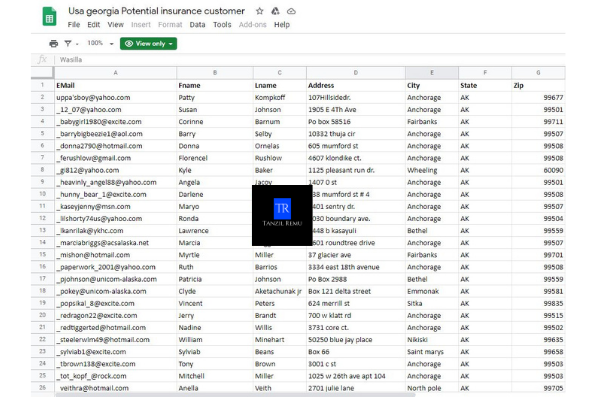The image size is (600, 400).
Task: Open the File menu
Action: tap(74, 24)
